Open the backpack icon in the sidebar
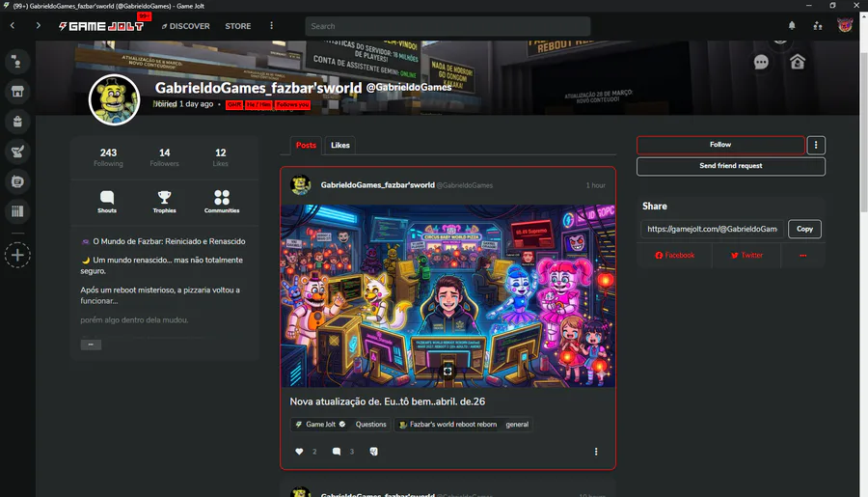Image resolution: width=868 pixels, height=497 pixels. click(x=17, y=122)
